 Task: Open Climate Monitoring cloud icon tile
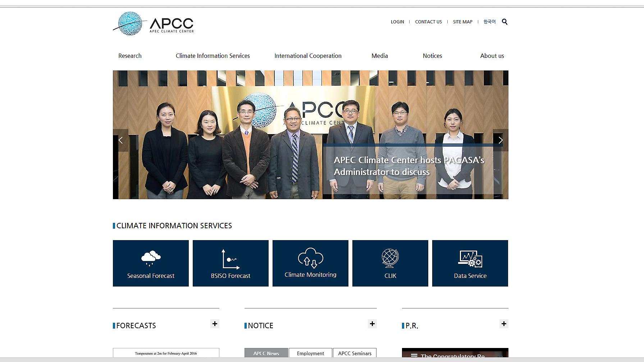tap(310, 263)
